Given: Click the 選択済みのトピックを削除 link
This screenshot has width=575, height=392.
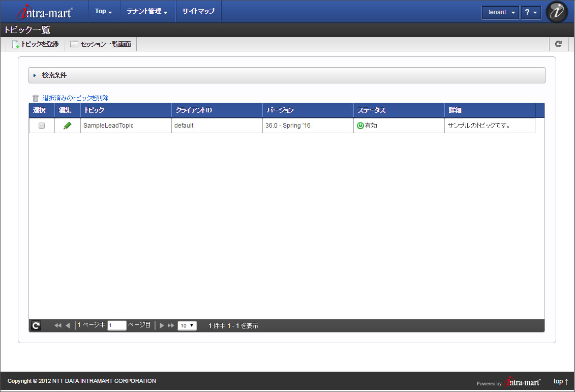Looking at the screenshot, I should [x=74, y=97].
